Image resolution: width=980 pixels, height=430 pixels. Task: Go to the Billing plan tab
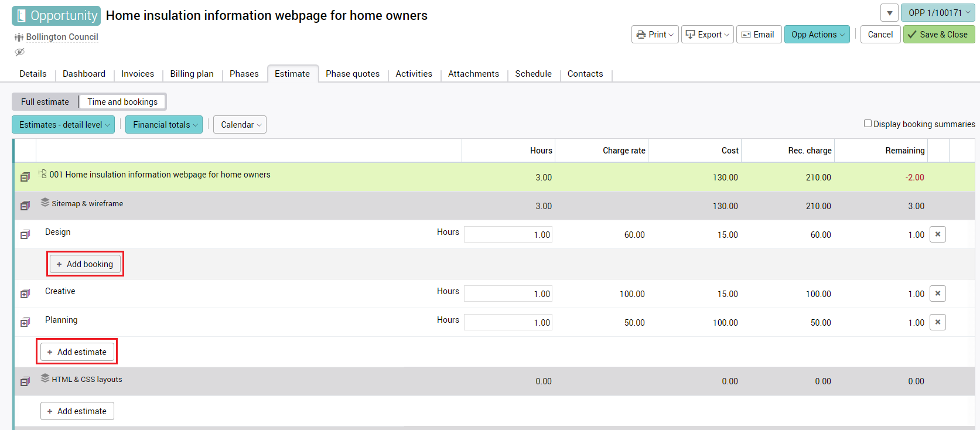pos(192,74)
